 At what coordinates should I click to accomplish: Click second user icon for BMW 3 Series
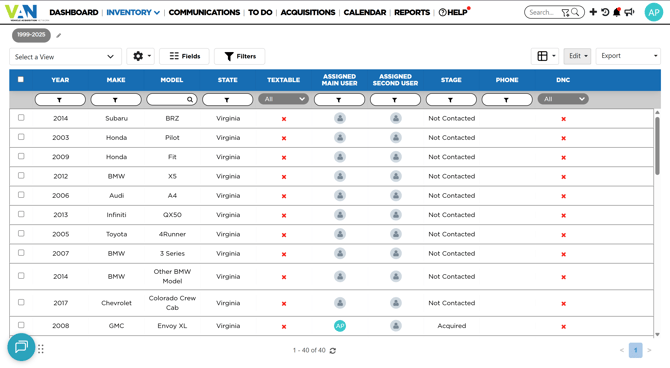tap(396, 253)
